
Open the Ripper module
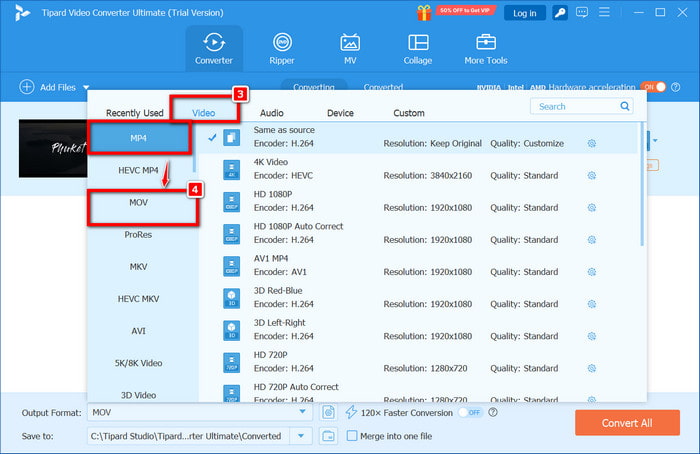tap(282, 49)
